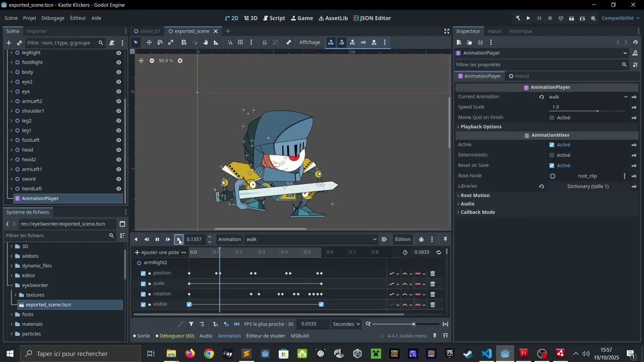Click Ajouter une piste button
The height and width of the screenshot is (362, 644).
tap(157, 252)
